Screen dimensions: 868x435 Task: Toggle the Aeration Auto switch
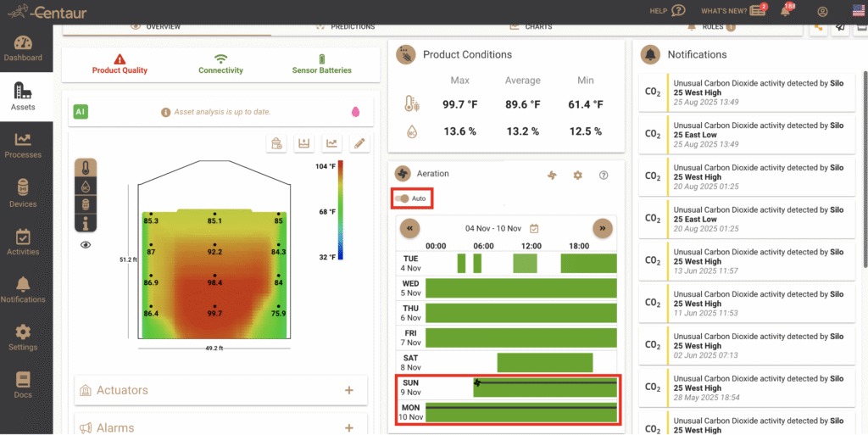[403, 198]
